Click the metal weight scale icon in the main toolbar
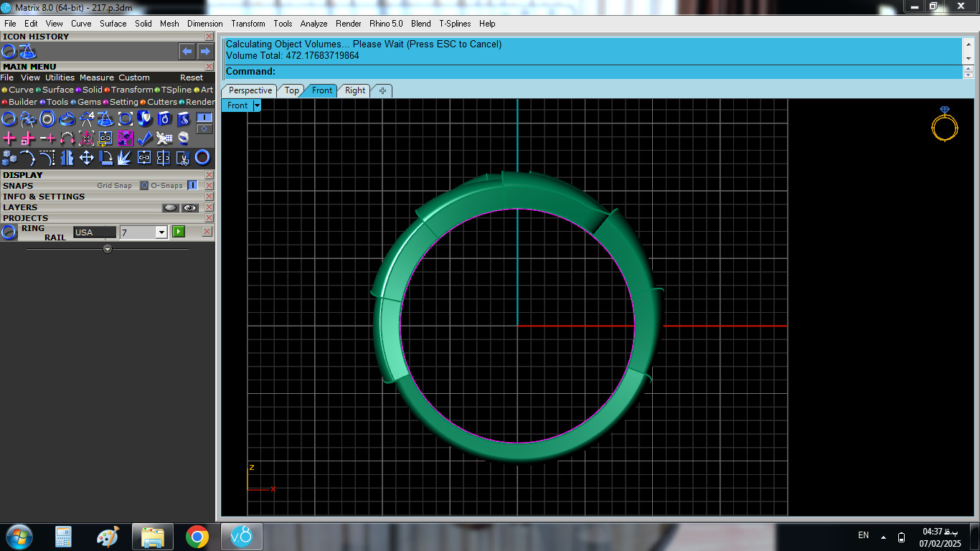The width and height of the screenshot is (980, 551). (105, 119)
